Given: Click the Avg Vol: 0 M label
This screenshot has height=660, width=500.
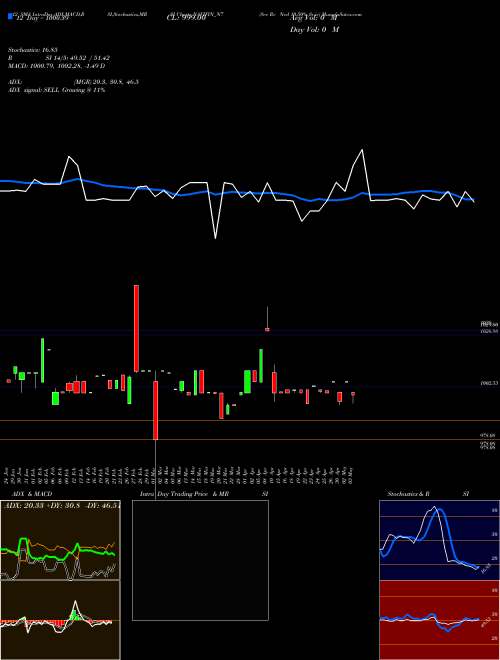Looking at the screenshot, I should pyautogui.click(x=314, y=18).
